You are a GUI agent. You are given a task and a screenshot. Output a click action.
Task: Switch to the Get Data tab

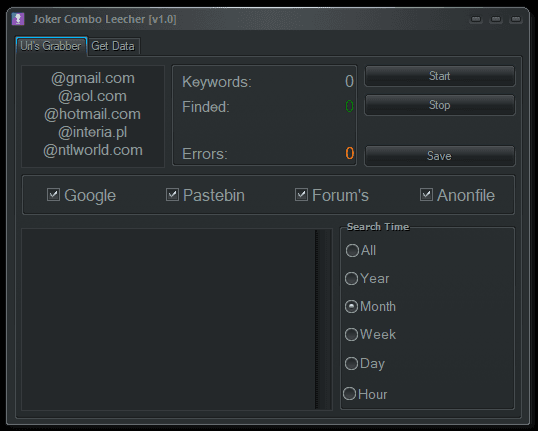point(113,46)
